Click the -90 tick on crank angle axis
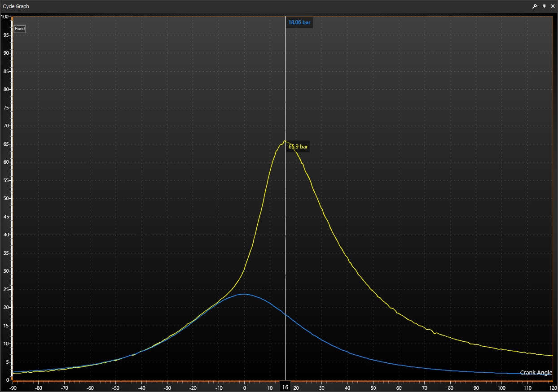This screenshot has width=558, height=392. [x=13, y=388]
